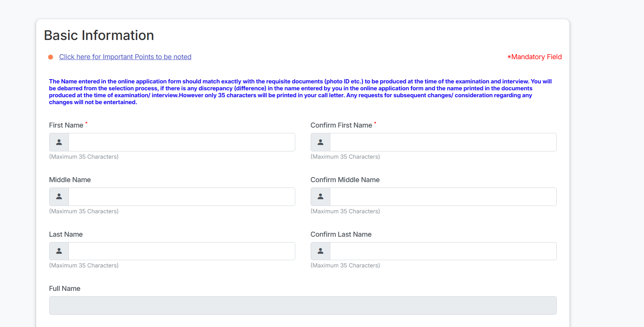Click the person icon beside First Name field
This screenshot has height=327, width=644.
(59, 142)
